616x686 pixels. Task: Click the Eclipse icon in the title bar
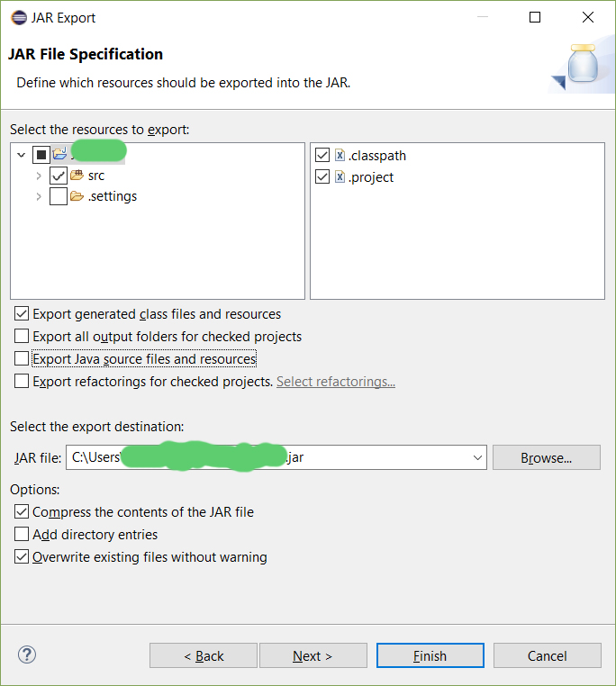pos(18,17)
